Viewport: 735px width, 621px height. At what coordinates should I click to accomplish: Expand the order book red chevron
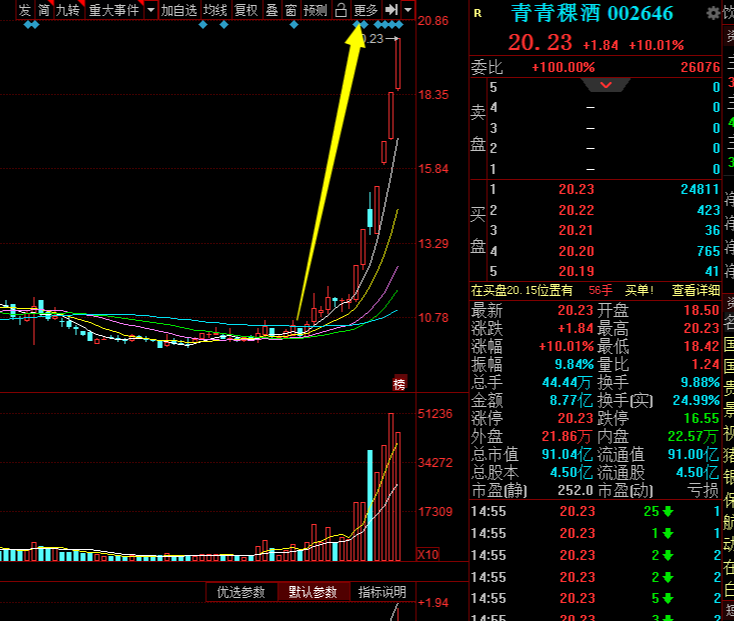pos(606,85)
